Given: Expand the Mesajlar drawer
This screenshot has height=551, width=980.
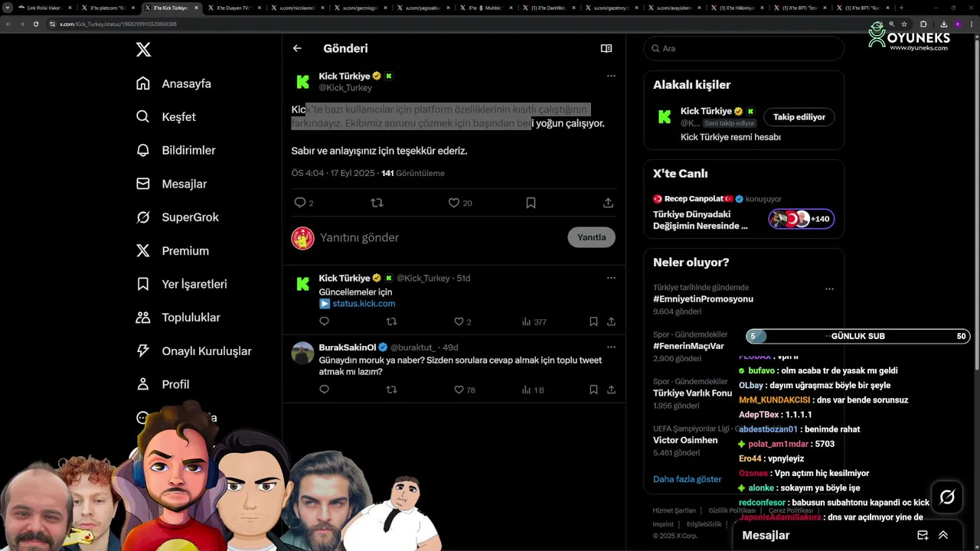Looking at the screenshot, I should pyautogui.click(x=943, y=535).
